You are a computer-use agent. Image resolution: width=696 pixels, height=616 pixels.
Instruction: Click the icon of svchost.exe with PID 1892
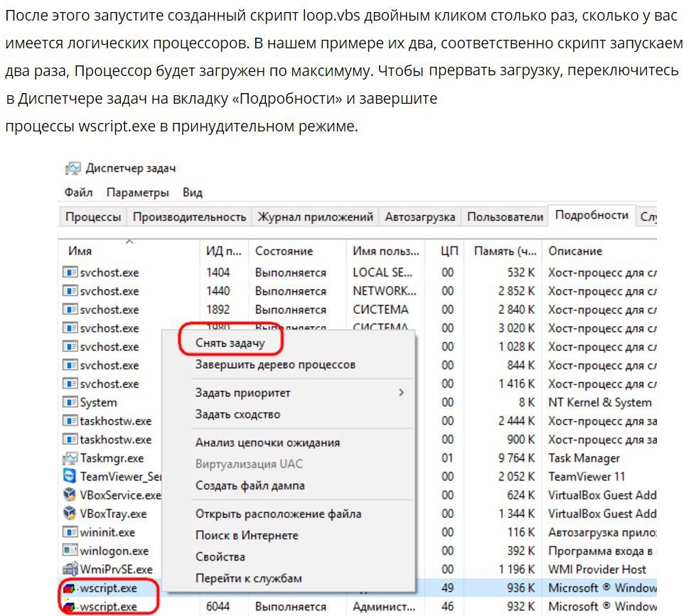click(70, 310)
